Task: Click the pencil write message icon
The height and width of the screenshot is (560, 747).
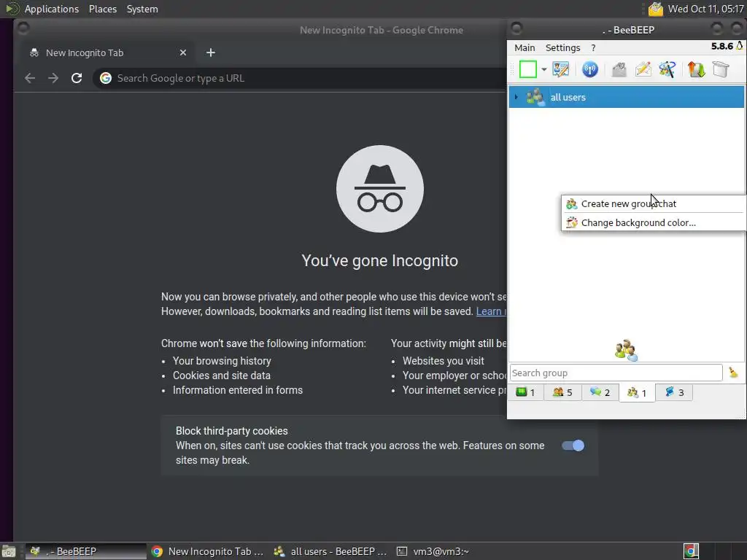Action: pyautogui.click(x=643, y=69)
